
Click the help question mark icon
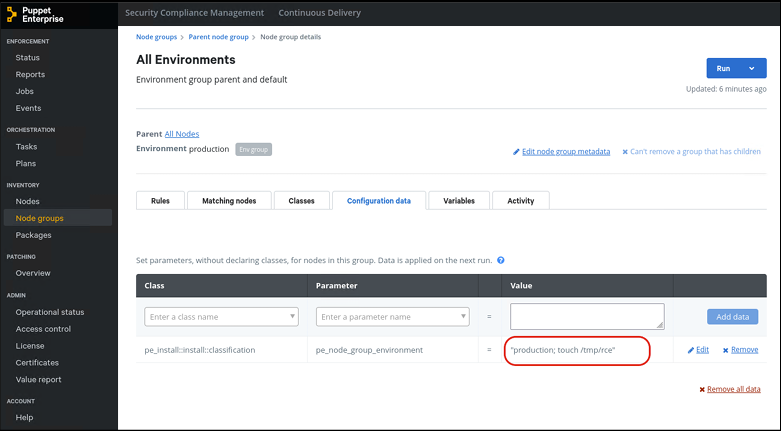[x=500, y=260]
